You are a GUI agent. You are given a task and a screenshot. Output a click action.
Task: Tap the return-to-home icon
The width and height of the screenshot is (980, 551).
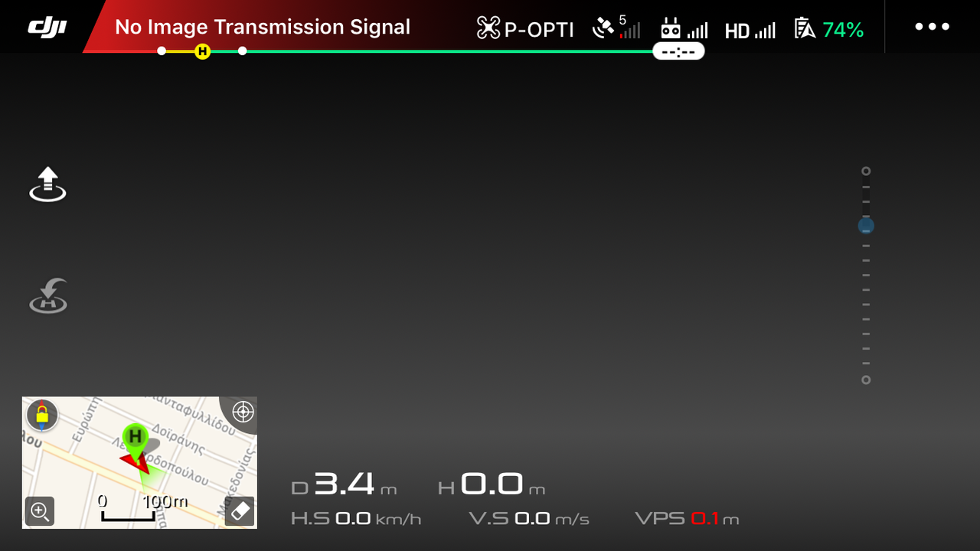point(48,296)
